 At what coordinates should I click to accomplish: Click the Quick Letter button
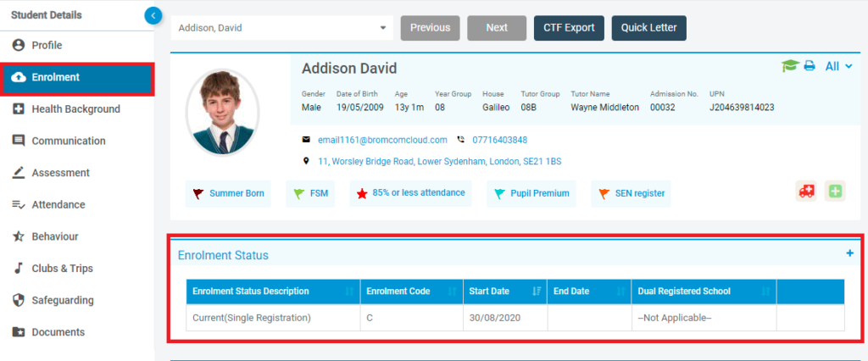click(648, 28)
